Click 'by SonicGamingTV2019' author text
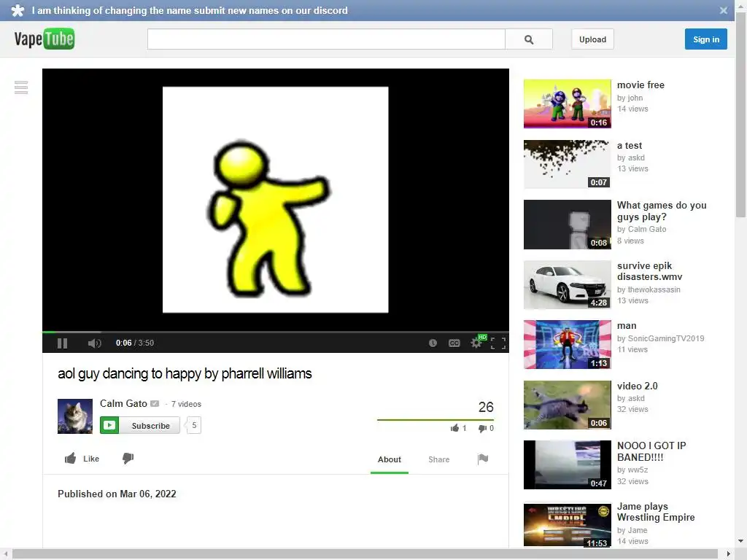 click(660, 338)
